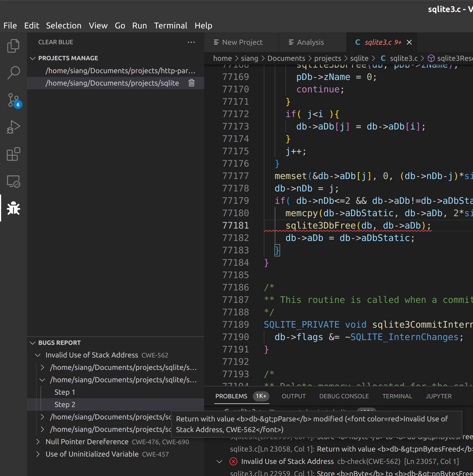Open the Clear Blue panel more actions

[191, 42]
